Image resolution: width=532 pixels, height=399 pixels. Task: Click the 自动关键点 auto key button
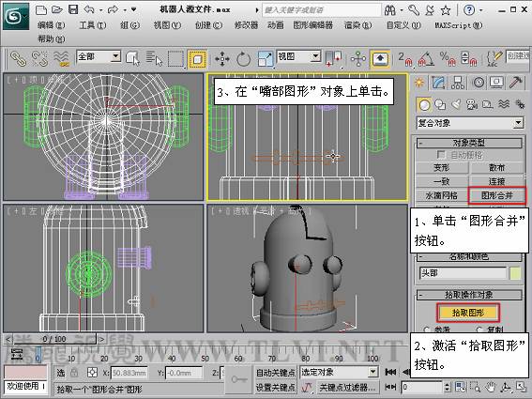tap(276, 373)
